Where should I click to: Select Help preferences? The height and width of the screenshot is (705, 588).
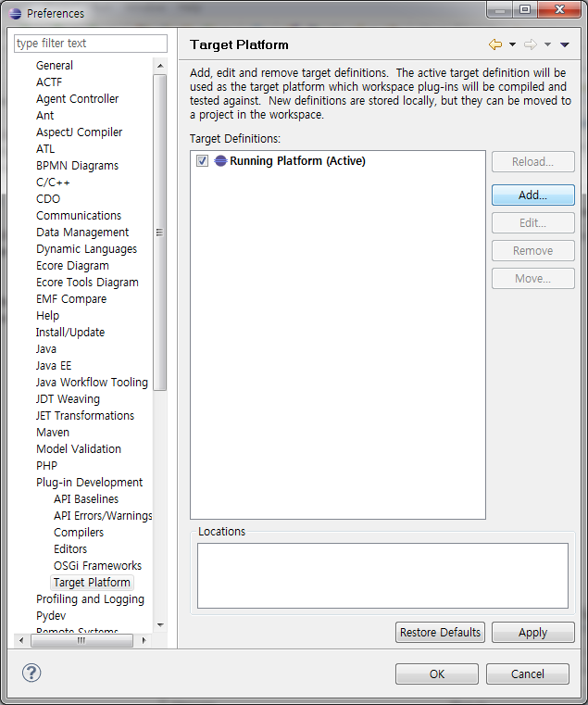pos(47,316)
